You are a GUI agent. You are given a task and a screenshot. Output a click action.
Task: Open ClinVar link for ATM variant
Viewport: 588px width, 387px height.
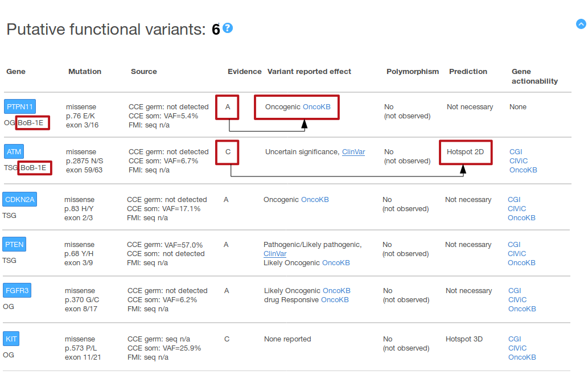click(353, 152)
